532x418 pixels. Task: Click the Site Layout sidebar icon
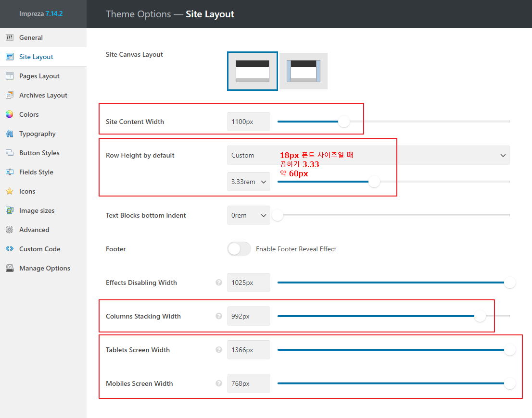click(10, 57)
